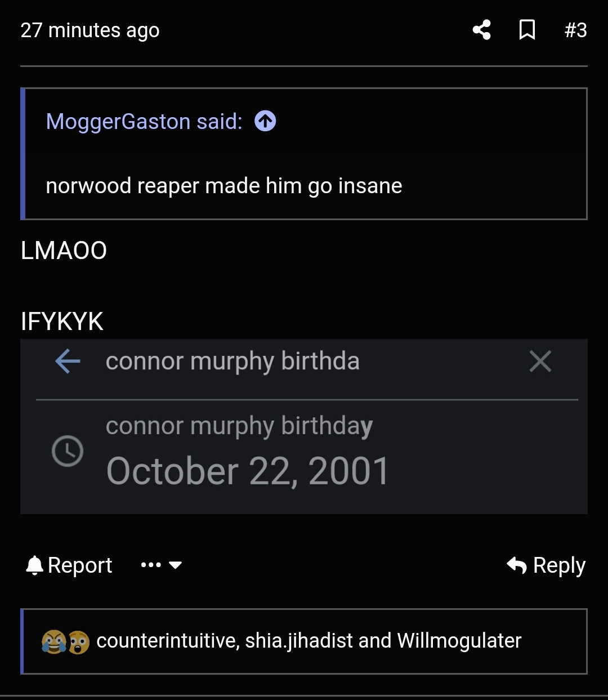608x700 pixels.
Task: Click the Report label text
Action: (80, 565)
